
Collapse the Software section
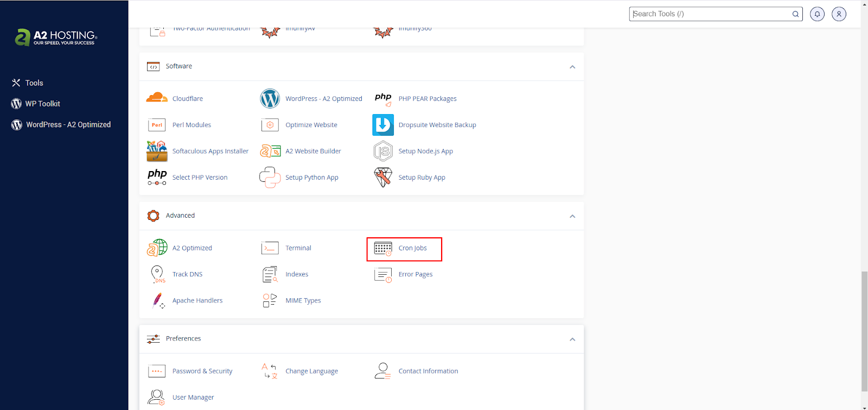click(x=572, y=67)
